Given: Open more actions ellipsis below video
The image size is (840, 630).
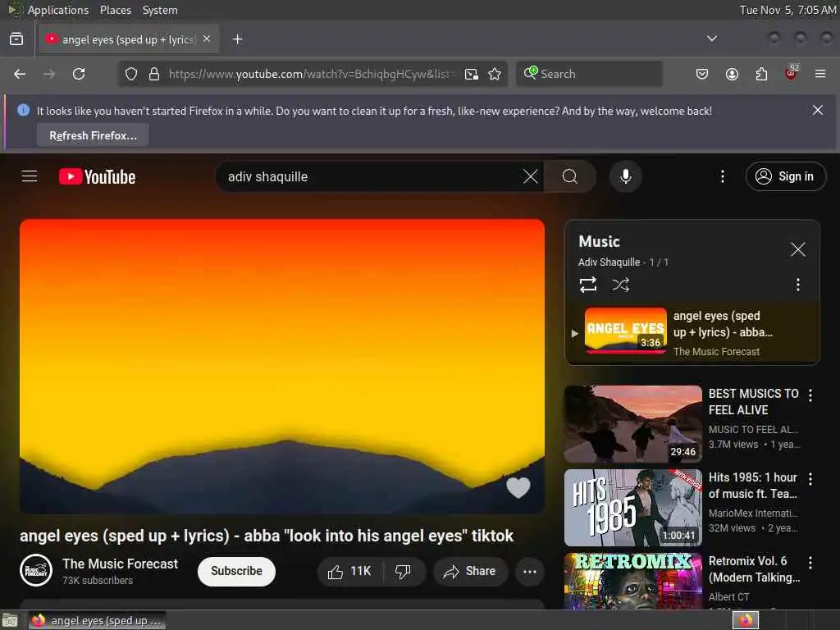Looking at the screenshot, I should (530, 572).
